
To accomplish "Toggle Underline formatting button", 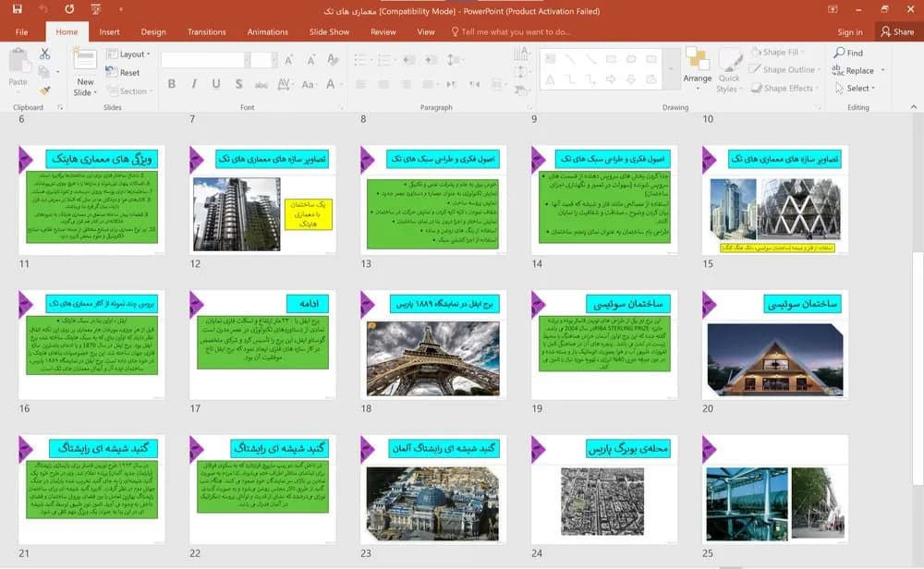I will click(216, 84).
